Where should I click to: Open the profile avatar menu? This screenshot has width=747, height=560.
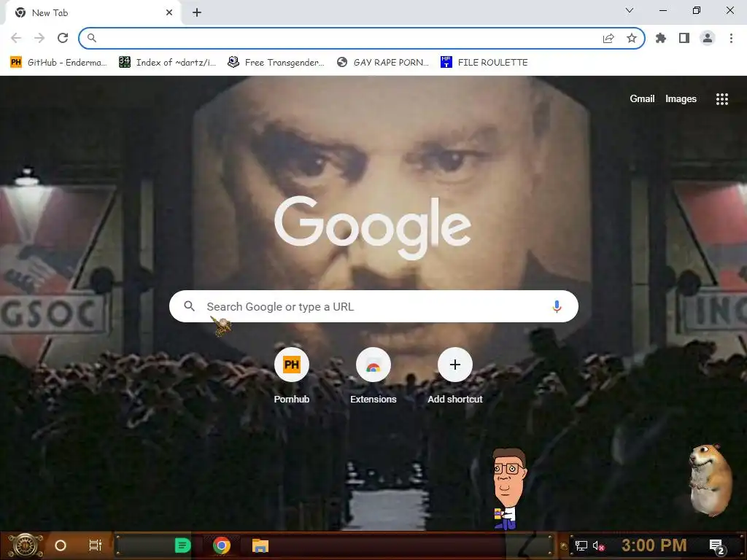coord(708,38)
